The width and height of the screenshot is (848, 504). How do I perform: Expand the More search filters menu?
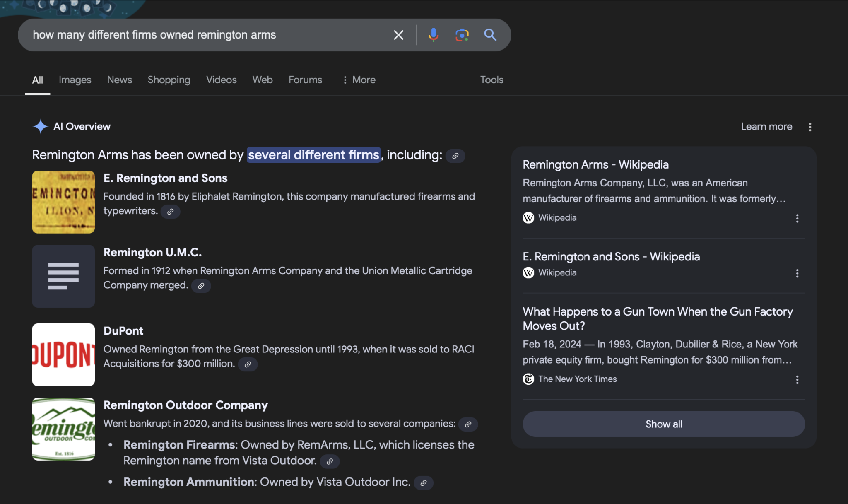tap(359, 80)
